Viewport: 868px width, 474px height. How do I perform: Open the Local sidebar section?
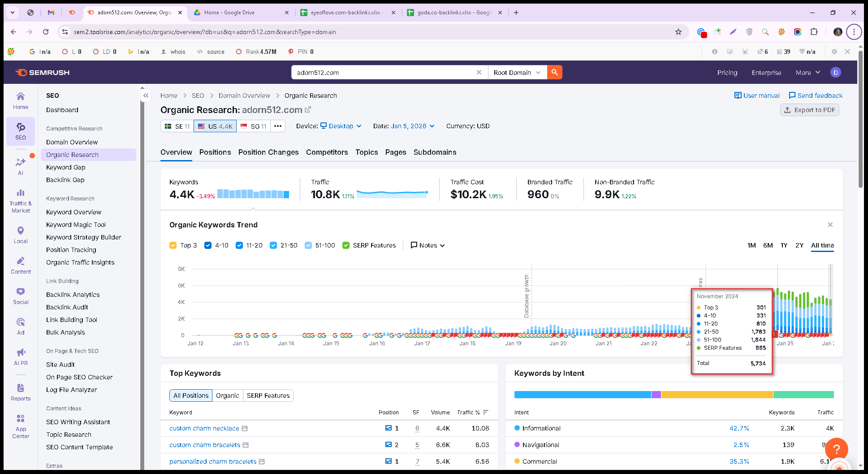(x=21, y=235)
